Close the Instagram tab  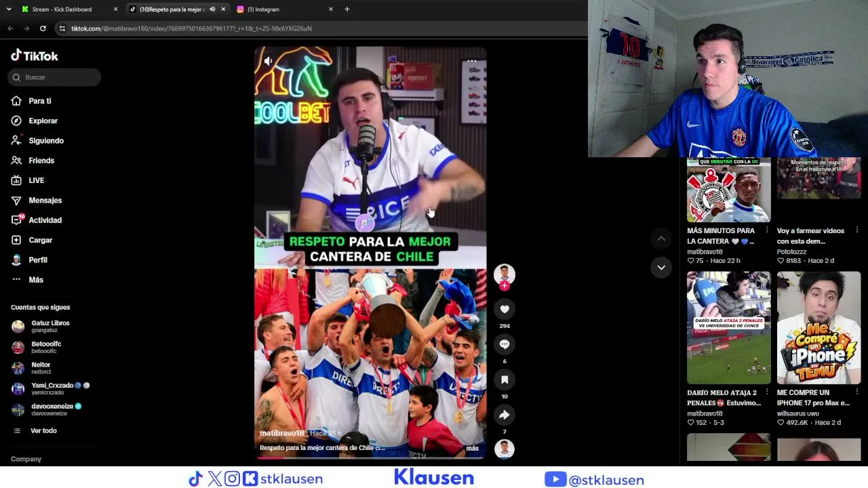[331, 9]
